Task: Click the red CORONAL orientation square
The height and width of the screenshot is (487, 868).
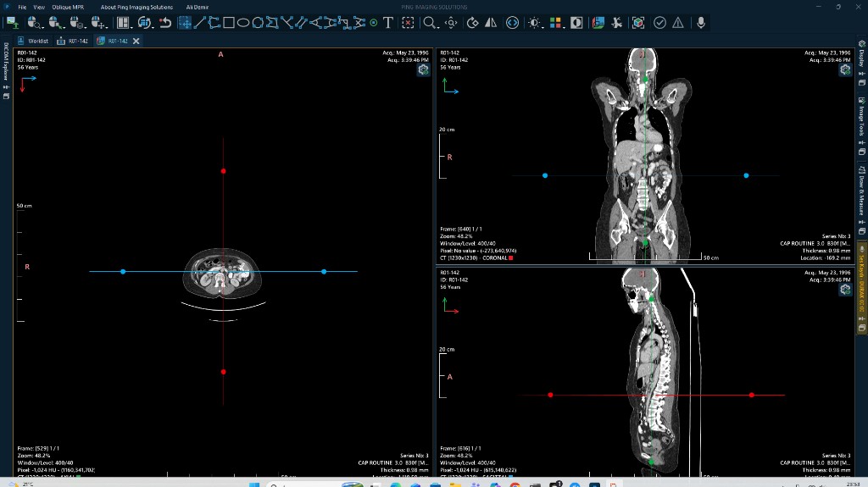Action: pos(511,257)
